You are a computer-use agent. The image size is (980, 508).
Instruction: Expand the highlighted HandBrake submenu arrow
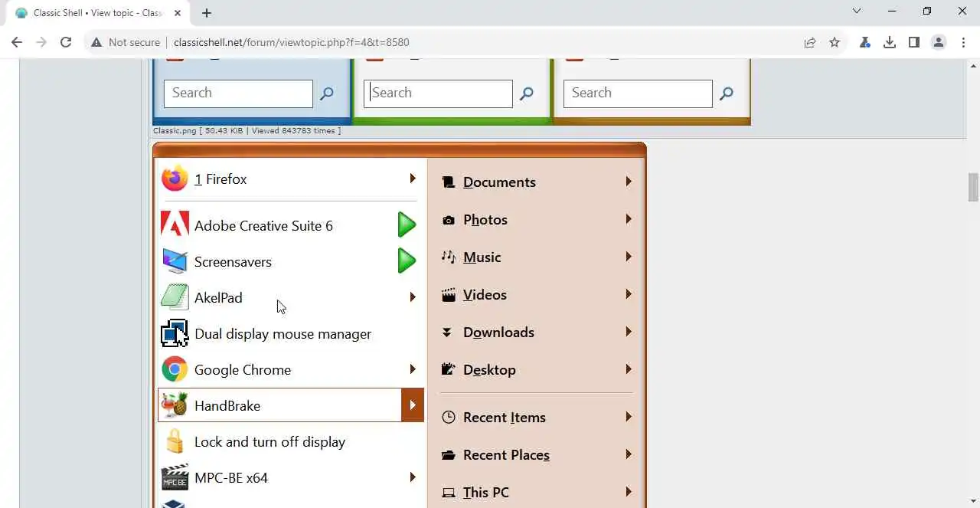[x=413, y=405]
